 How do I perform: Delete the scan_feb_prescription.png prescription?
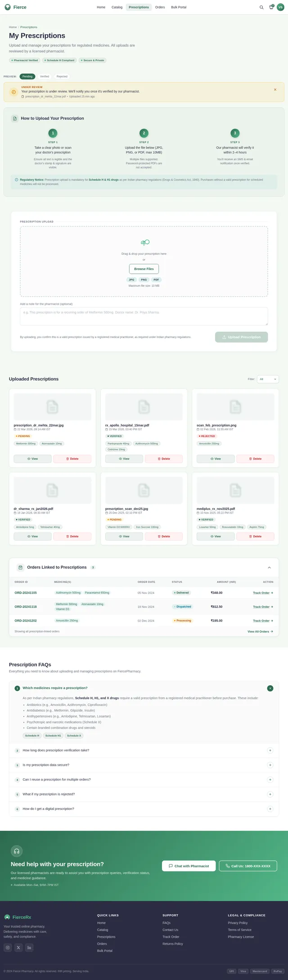(x=255, y=459)
